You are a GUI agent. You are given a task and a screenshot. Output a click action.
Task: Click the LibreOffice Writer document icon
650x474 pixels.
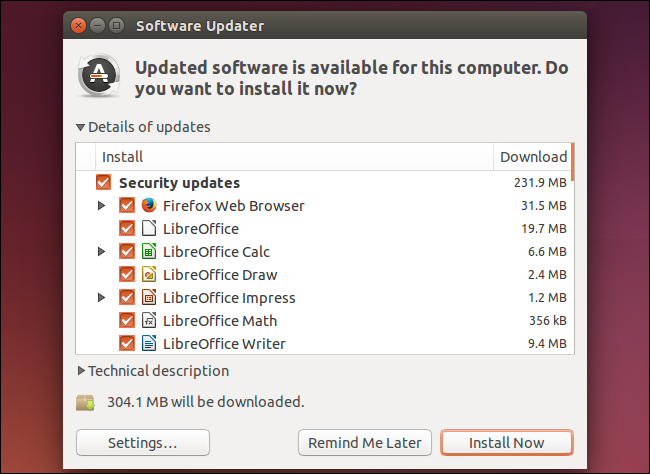(x=148, y=344)
